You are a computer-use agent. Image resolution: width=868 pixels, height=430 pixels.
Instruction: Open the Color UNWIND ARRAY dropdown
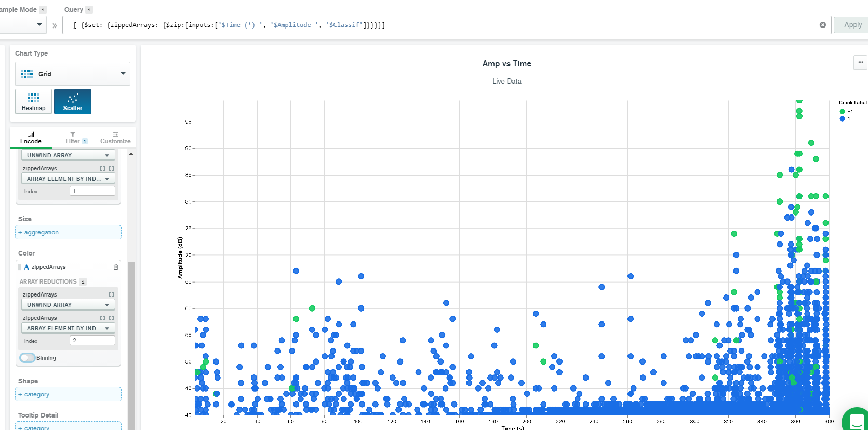coord(68,305)
